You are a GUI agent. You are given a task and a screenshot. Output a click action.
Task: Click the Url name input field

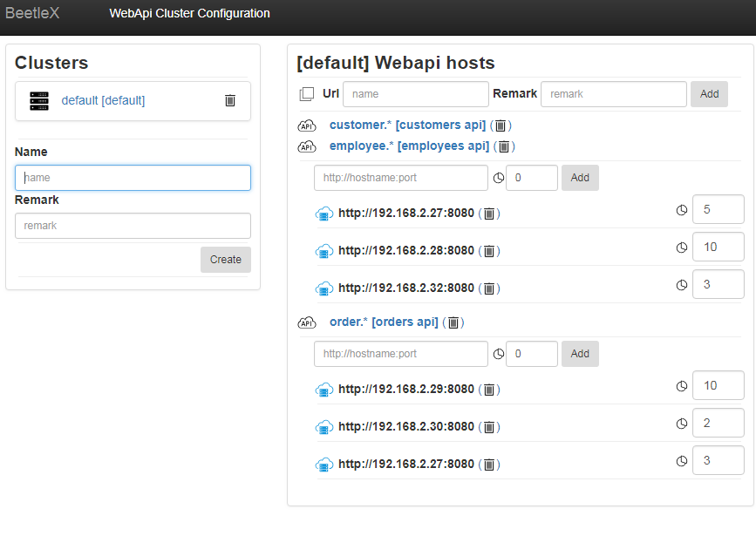(x=415, y=94)
